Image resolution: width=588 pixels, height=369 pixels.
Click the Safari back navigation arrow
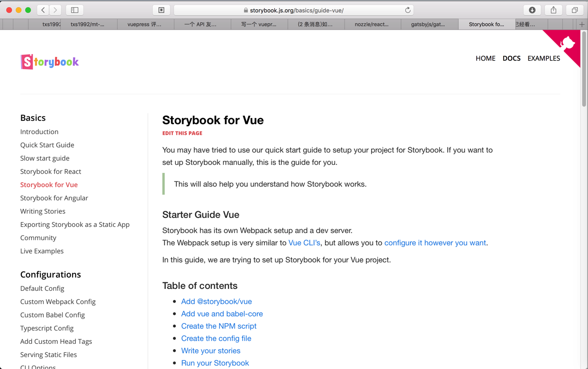click(43, 10)
